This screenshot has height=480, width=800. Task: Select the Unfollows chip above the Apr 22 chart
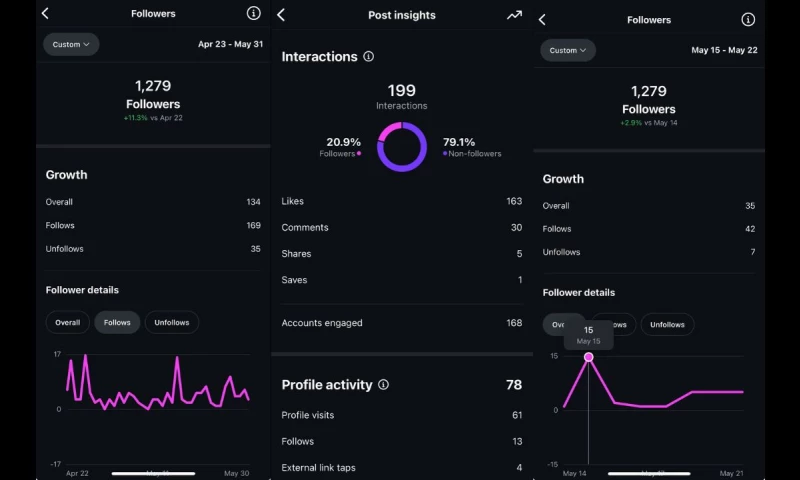(x=172, y=322)
